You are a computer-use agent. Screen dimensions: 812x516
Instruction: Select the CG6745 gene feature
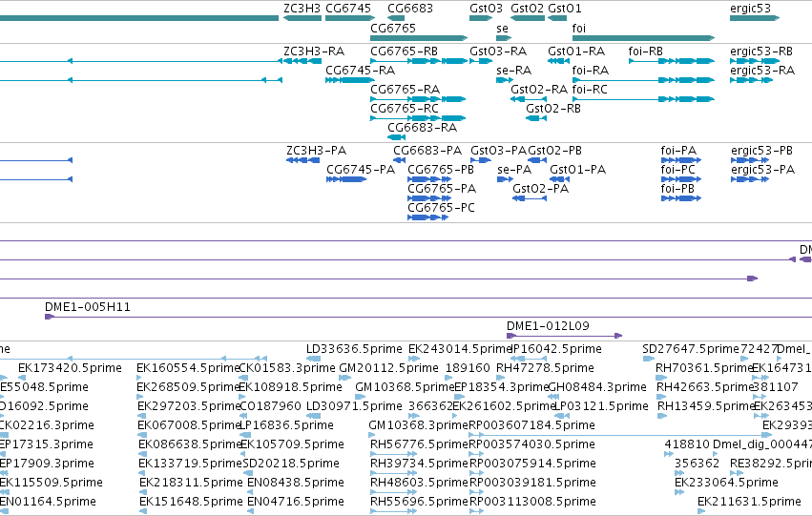click(350, 18)
